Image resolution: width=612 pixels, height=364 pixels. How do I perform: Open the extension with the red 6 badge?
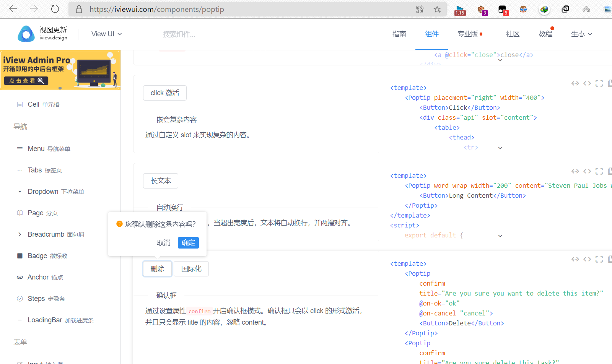503,10
